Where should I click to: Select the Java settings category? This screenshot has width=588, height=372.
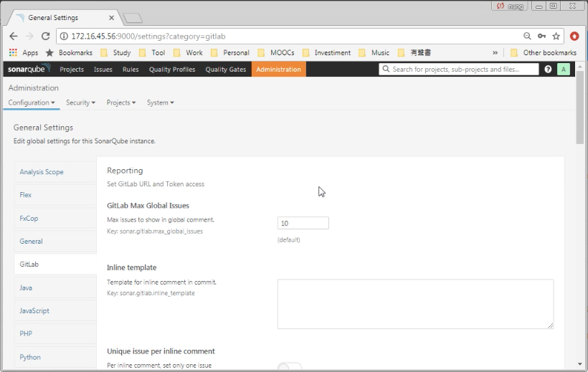tap(55, 287)
